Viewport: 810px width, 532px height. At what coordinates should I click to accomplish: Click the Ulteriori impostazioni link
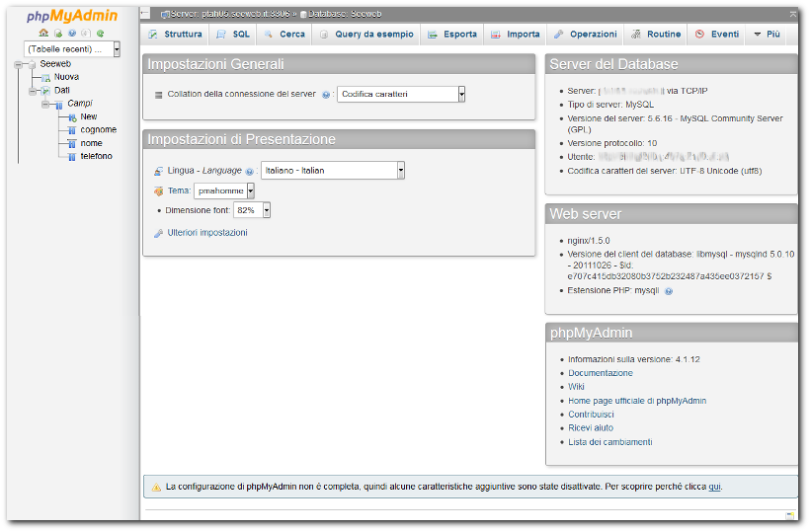[x=207, y=233]
